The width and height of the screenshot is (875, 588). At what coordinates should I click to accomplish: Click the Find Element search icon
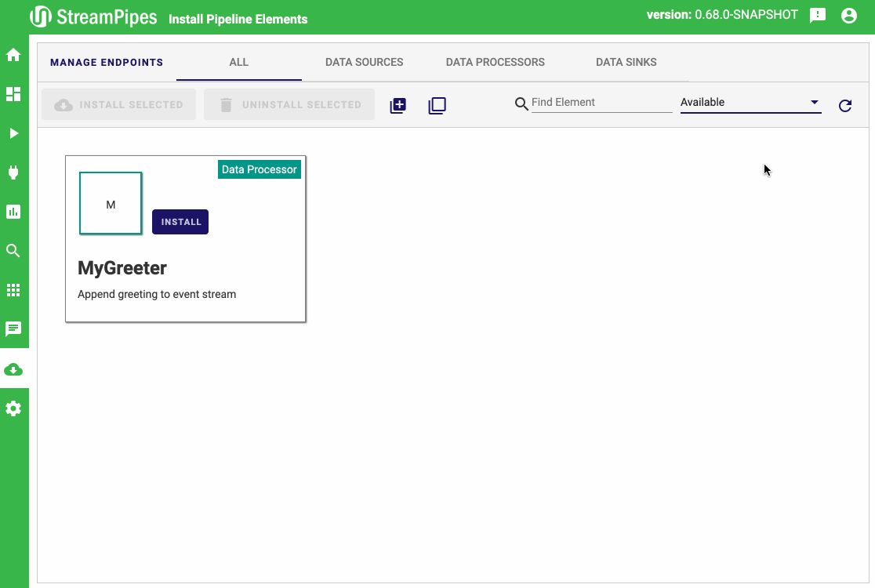point(521,103)
